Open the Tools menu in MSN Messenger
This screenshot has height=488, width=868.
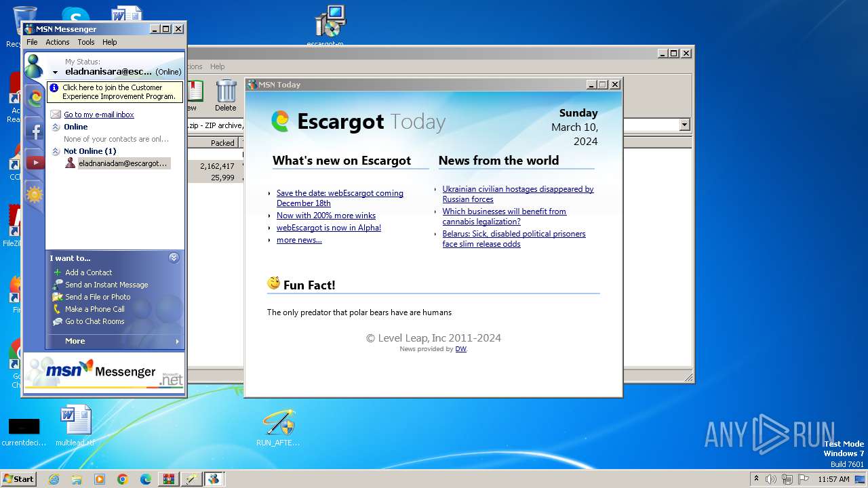click(x=86, y=42)
